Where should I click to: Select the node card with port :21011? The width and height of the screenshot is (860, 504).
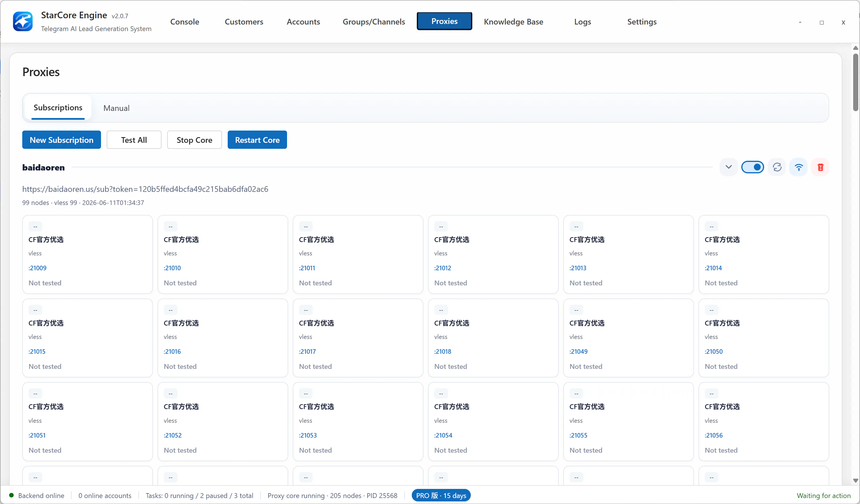(358, 254)
